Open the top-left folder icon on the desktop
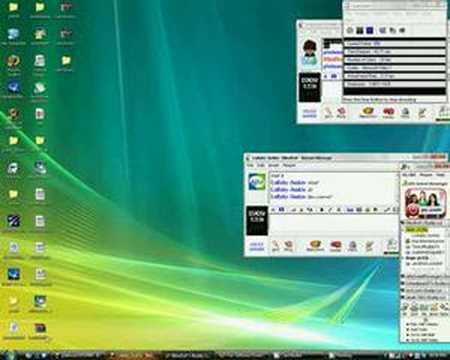Viewport: 450px width, 360px height. [13, 7]
